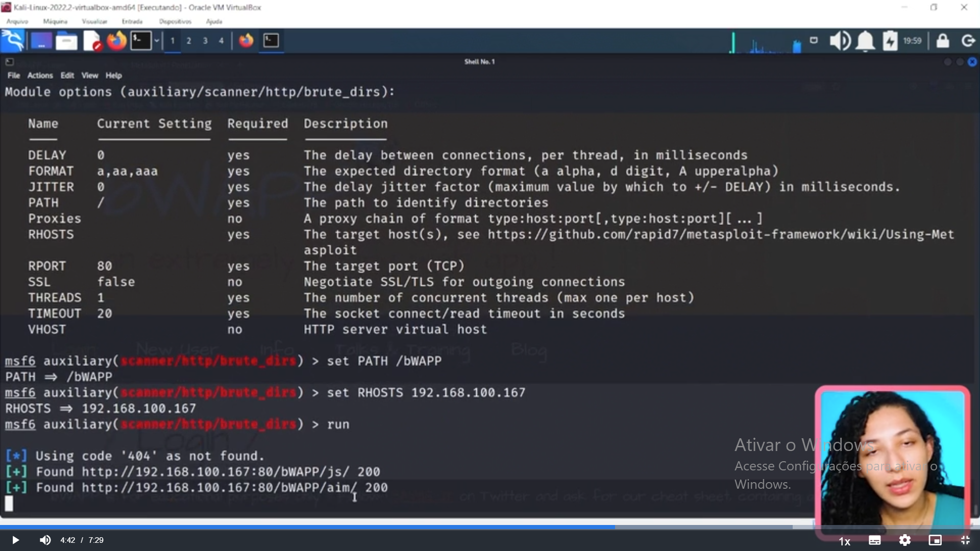Exit fullscreen video mode

tap(965, 540)
